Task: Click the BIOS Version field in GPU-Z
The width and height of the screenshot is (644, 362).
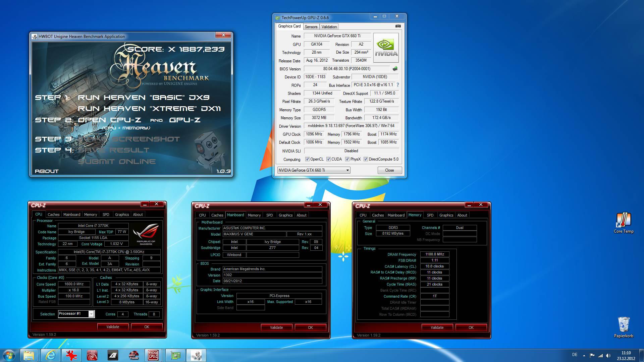Action: (x=347, y=69)
